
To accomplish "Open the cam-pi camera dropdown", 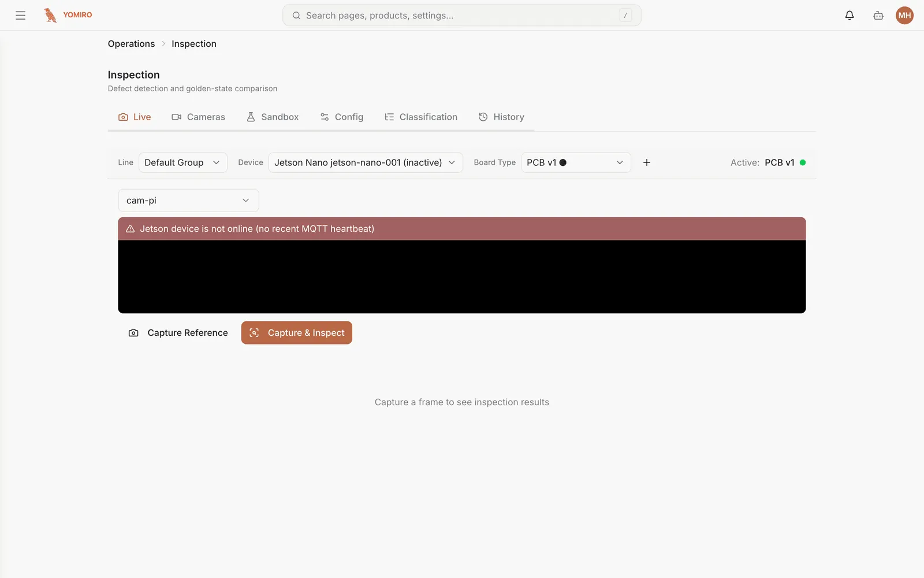I will coord(188,201).
